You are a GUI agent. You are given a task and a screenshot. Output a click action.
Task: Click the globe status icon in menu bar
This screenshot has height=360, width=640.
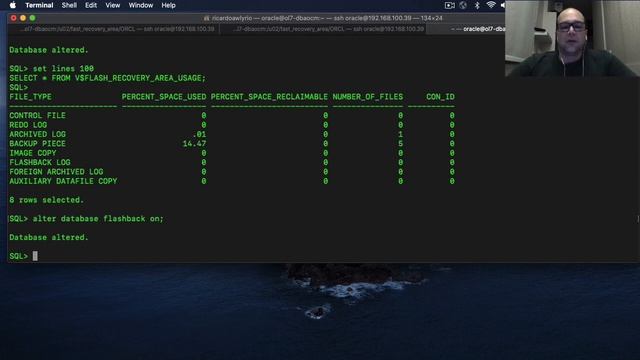pos(463,5)
